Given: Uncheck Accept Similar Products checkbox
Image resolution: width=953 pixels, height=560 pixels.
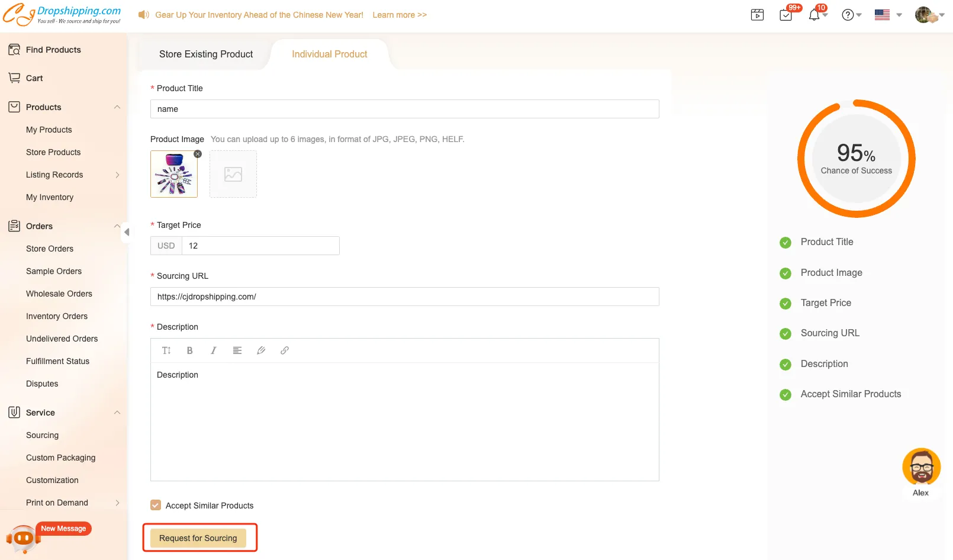Looking at the screenshot, I should (156, 506).
